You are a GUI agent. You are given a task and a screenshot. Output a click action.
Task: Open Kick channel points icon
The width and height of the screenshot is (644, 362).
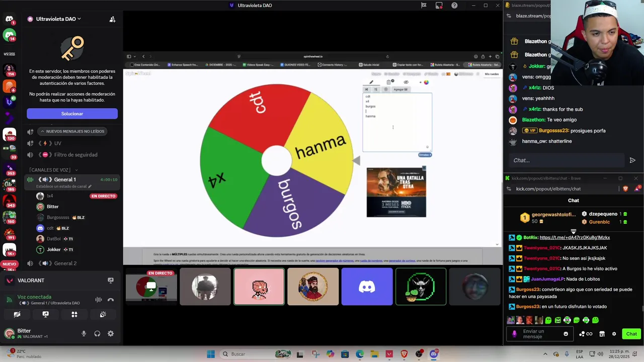pyautogui.click(x=586, y=334)
